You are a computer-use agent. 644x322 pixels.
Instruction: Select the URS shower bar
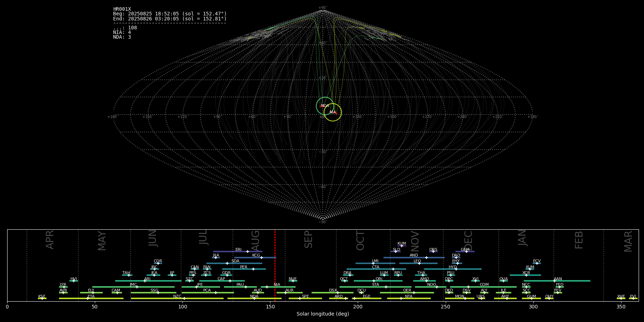point(482,298)
